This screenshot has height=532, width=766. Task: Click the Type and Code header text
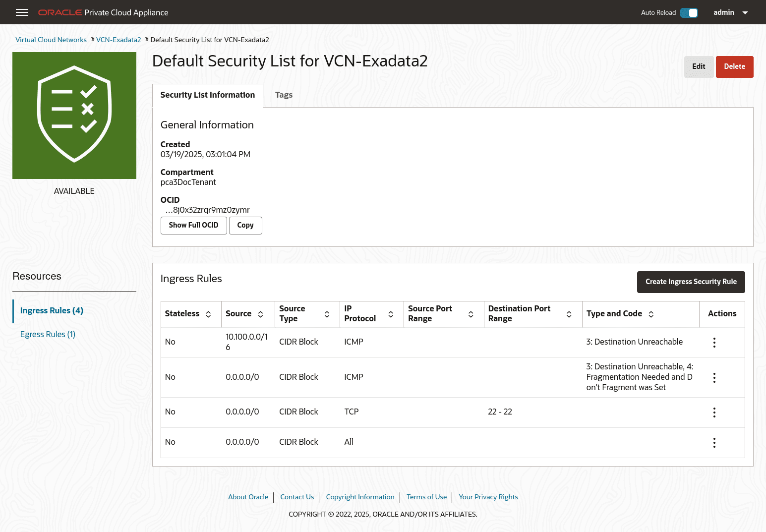coord(614,314)
